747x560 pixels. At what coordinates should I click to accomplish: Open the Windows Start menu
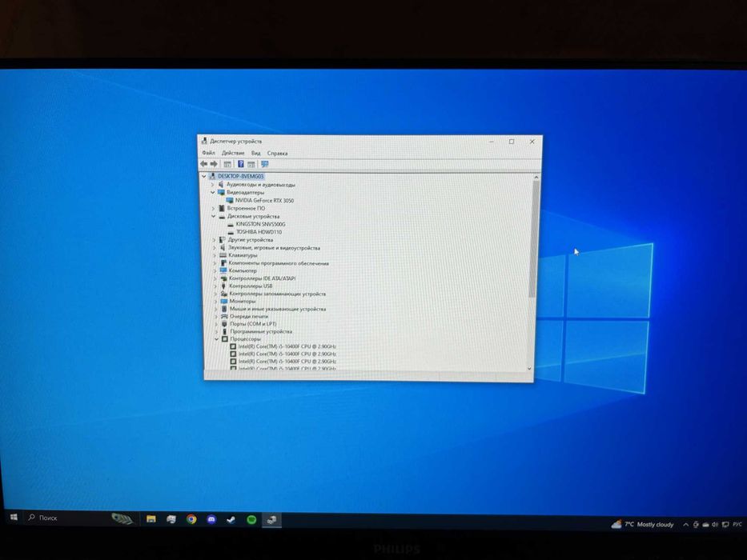tap(14, 517)
